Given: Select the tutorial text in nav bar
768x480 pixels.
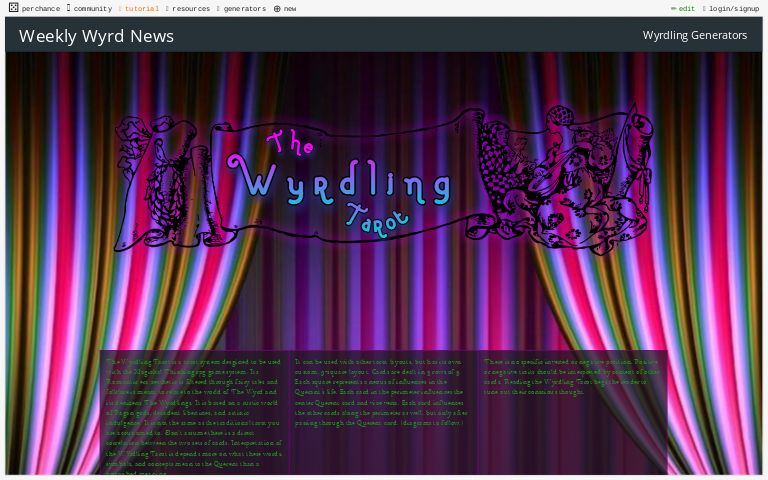Looking at the screenshot, I should (142, 8).
